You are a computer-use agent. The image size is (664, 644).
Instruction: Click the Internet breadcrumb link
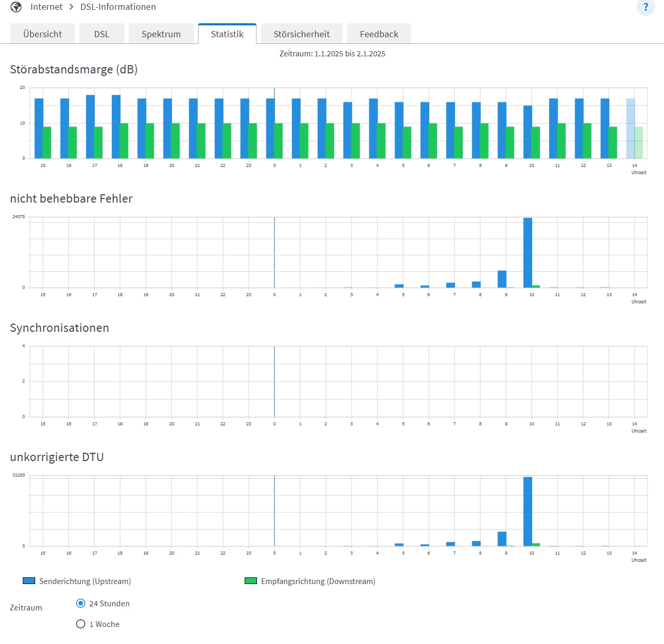47,7
